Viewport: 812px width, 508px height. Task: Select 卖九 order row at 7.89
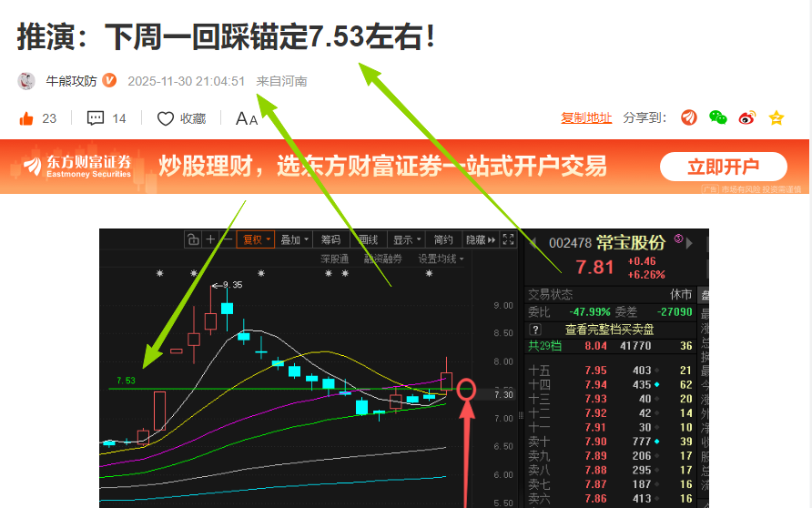click(x=610, y=456)
